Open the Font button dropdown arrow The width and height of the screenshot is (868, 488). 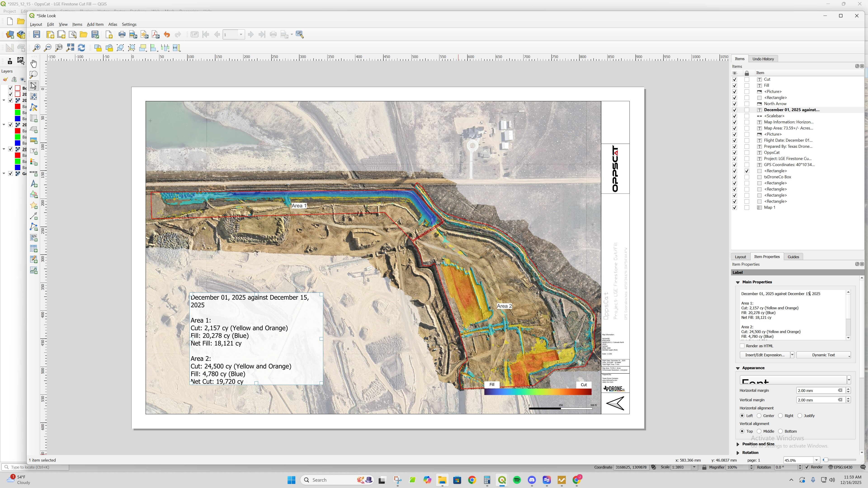(x=849, y=380)
